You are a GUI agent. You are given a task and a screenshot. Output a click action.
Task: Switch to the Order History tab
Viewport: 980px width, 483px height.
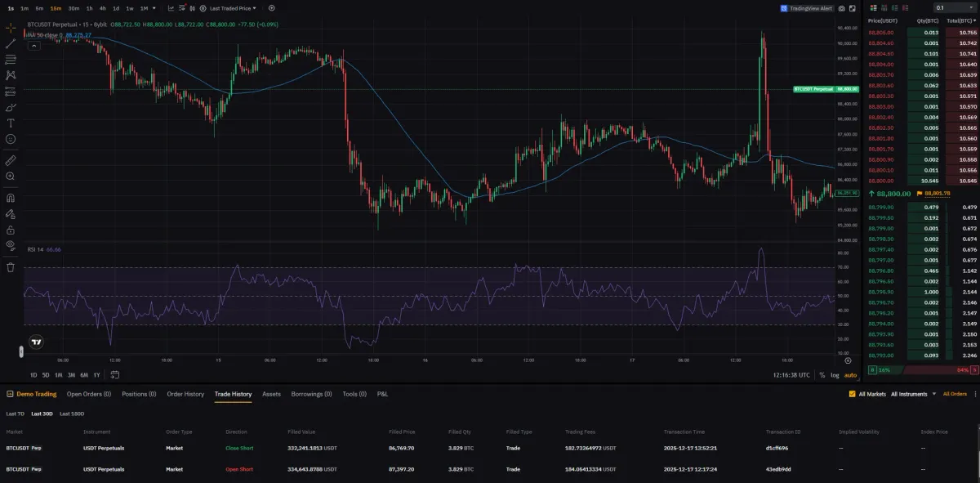click(185, 394)
